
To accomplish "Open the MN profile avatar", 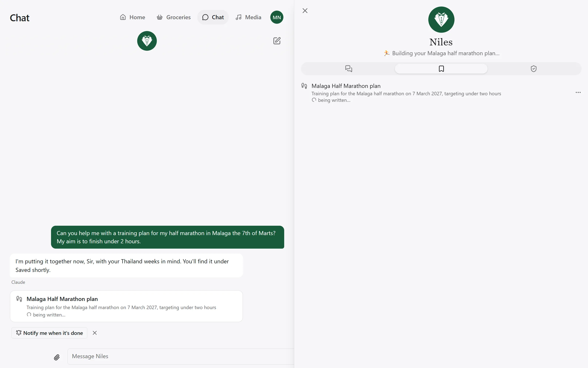I will coord(277,17).
